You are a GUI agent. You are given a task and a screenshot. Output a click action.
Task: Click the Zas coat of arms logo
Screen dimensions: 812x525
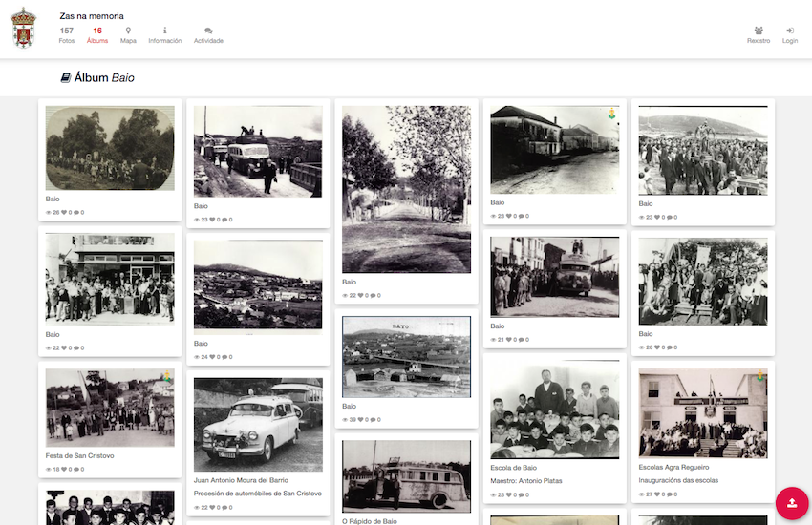point(24,29)
